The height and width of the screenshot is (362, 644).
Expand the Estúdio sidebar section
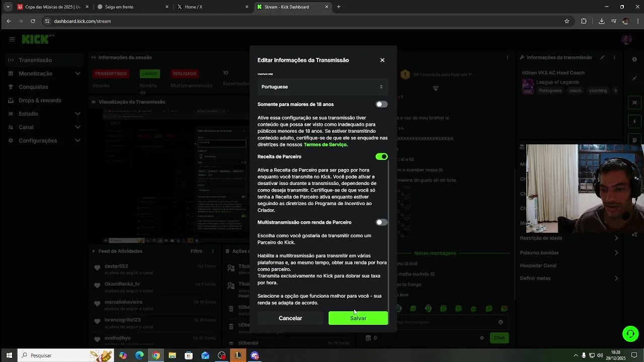click(44, 114)
